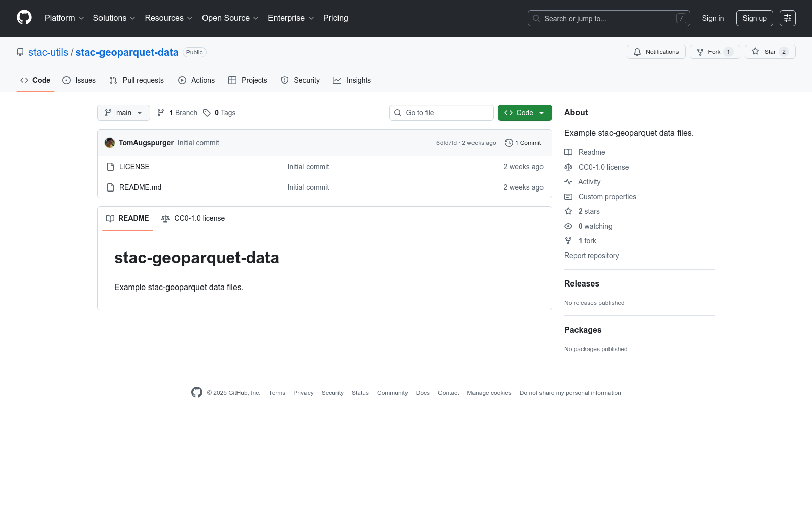The height and width of the screenshot is (508, 812).
Task: Open the stac-utils organization link
Action: 48,52
